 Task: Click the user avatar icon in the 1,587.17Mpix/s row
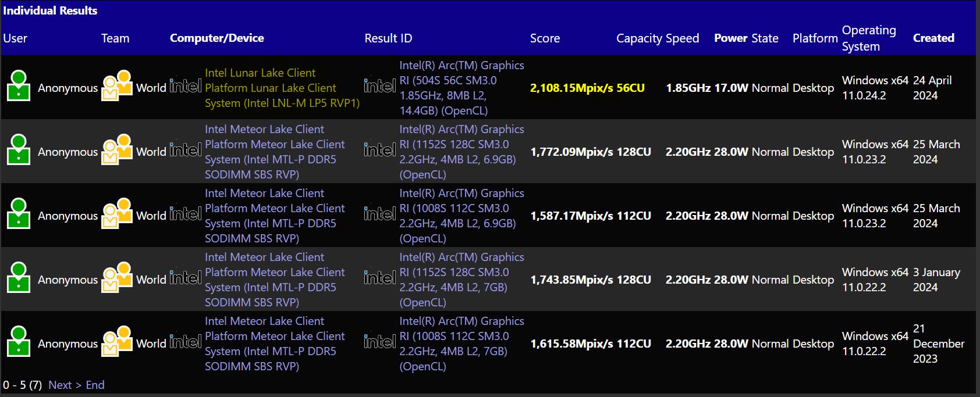[x=19, y=214]
